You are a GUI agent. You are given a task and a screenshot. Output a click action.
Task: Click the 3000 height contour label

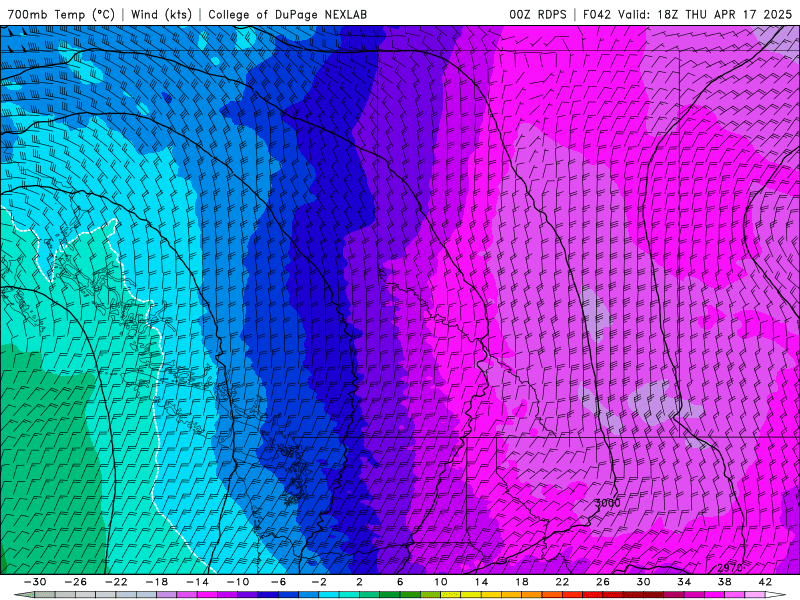(x=608, y=503)
